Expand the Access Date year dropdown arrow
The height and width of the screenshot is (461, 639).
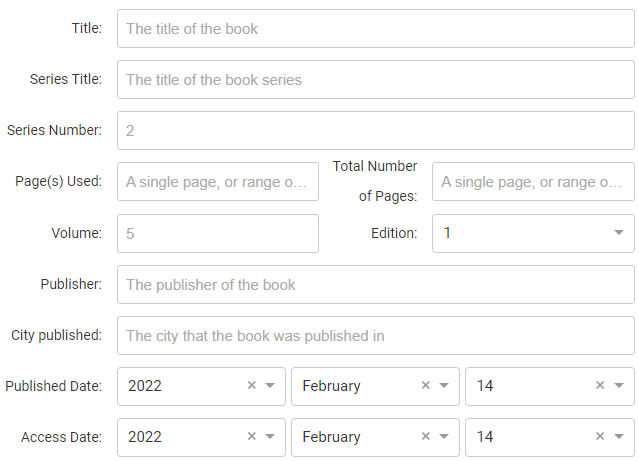pos(270,438)
